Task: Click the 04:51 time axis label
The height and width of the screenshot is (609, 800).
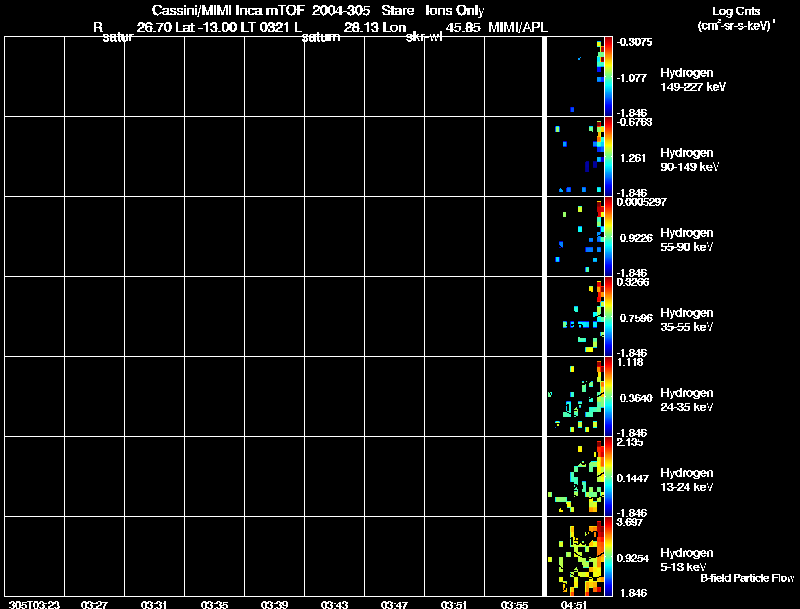Action: click(x=573, y=605)
